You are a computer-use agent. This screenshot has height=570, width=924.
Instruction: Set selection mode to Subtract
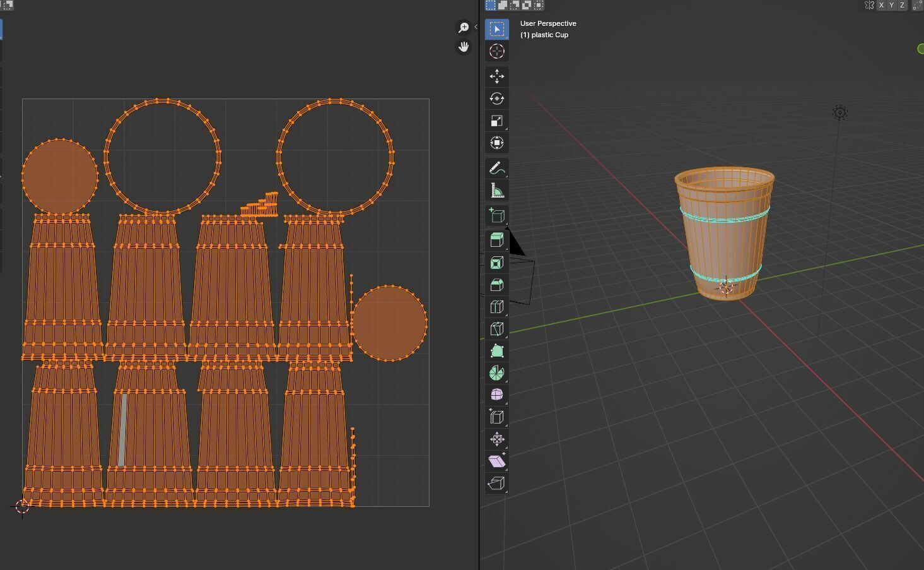515,5
